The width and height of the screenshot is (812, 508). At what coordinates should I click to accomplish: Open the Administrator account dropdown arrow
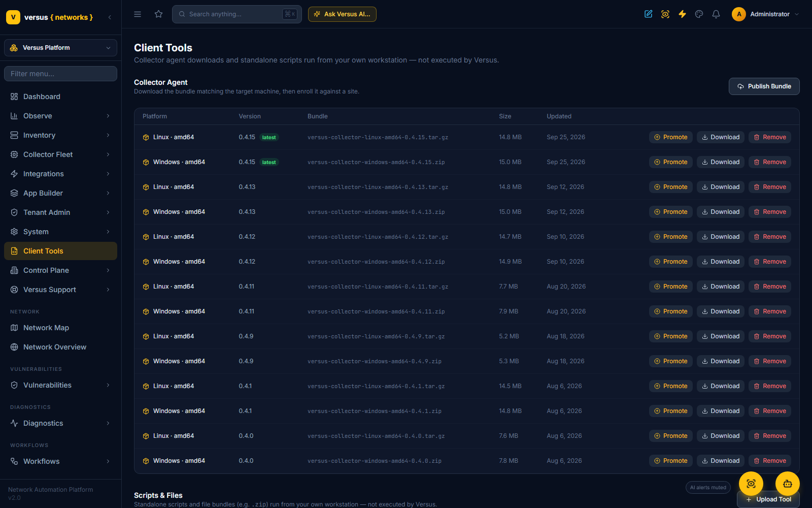point(797,14)
